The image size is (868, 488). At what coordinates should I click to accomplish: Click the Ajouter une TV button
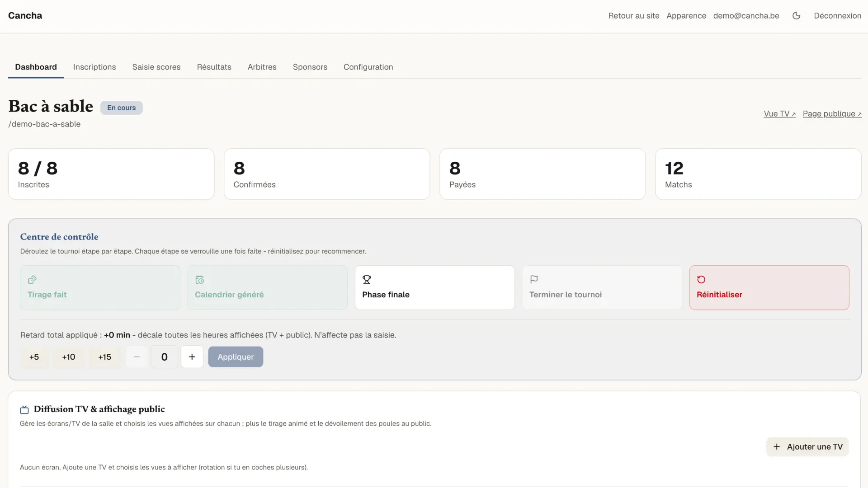pos(807,447)
